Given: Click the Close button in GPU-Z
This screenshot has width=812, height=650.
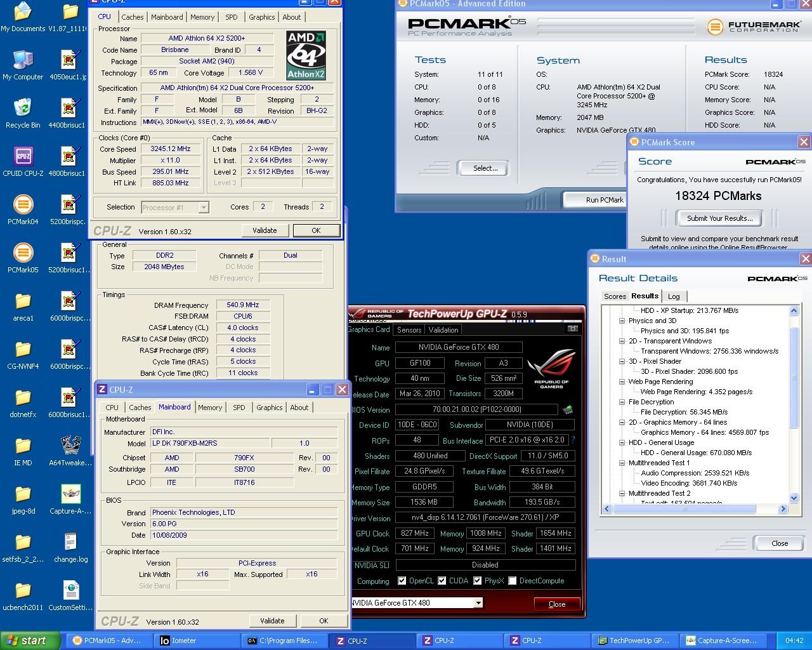Looking at the screenshot, I should pyautogui.click(x=557, y=604).
